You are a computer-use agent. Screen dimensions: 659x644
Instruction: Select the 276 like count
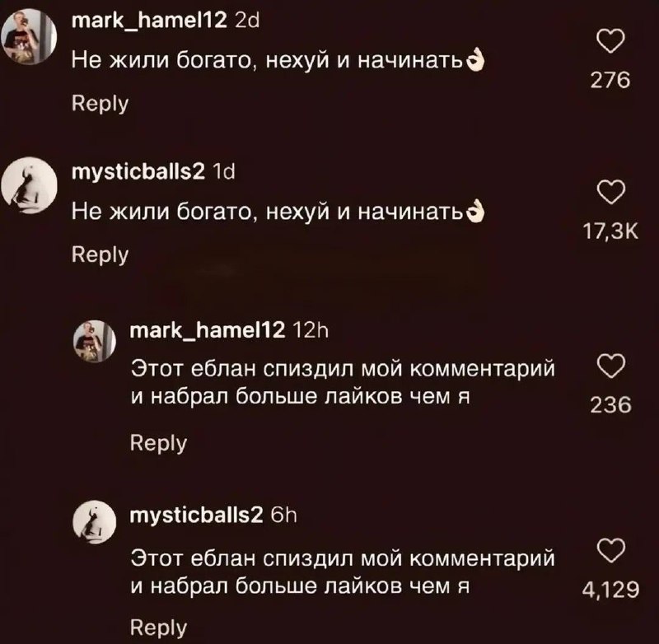pos(610,80)
